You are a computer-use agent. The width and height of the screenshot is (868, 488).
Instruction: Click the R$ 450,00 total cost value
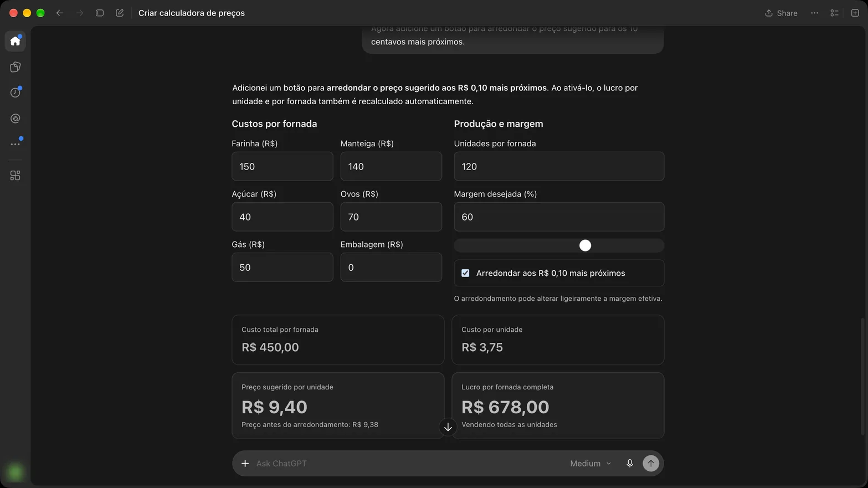pos(270,347)
